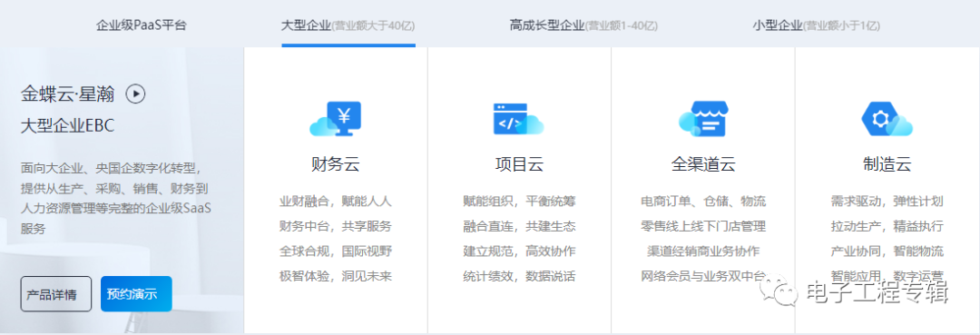This screenshot has height=335, width=980.
Task: Click the text 产业协同，智能物流
Action: point(887,251)
